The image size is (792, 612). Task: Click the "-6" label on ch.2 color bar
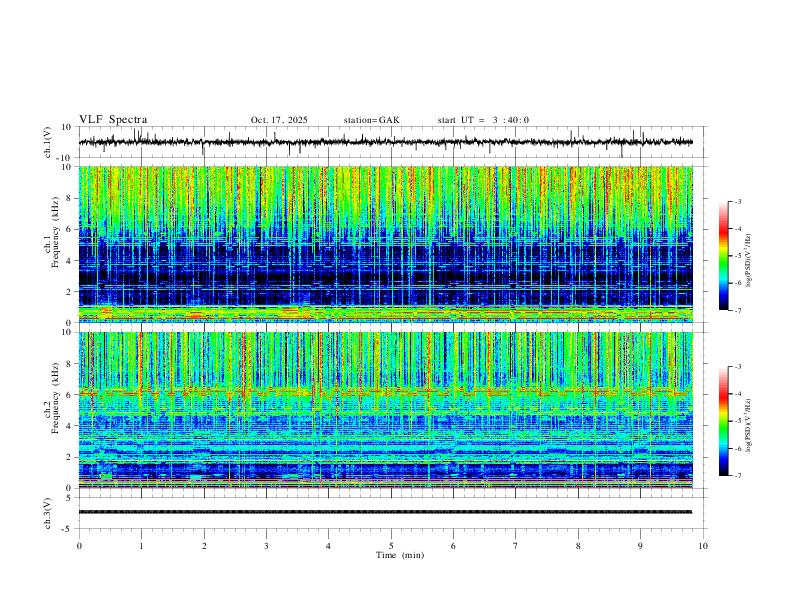737,448
